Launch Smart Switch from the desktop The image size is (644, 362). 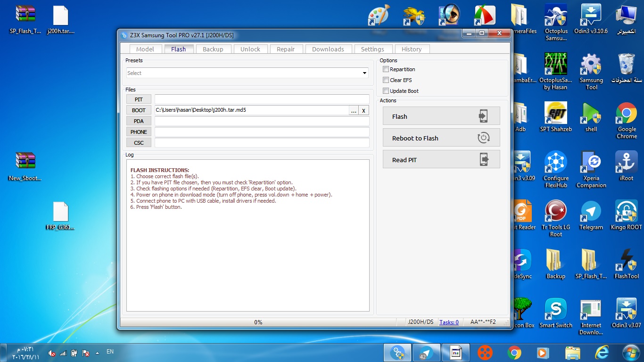(556, 313)
